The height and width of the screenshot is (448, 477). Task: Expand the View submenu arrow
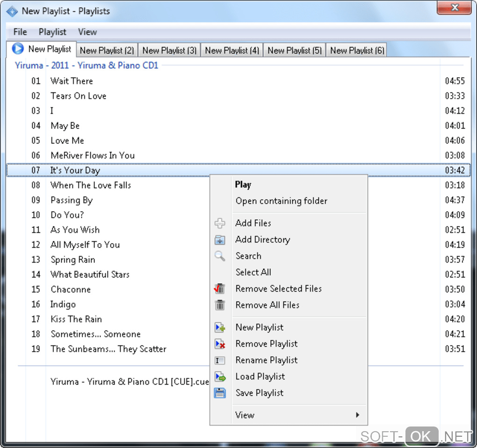click(x=357, y=415)
